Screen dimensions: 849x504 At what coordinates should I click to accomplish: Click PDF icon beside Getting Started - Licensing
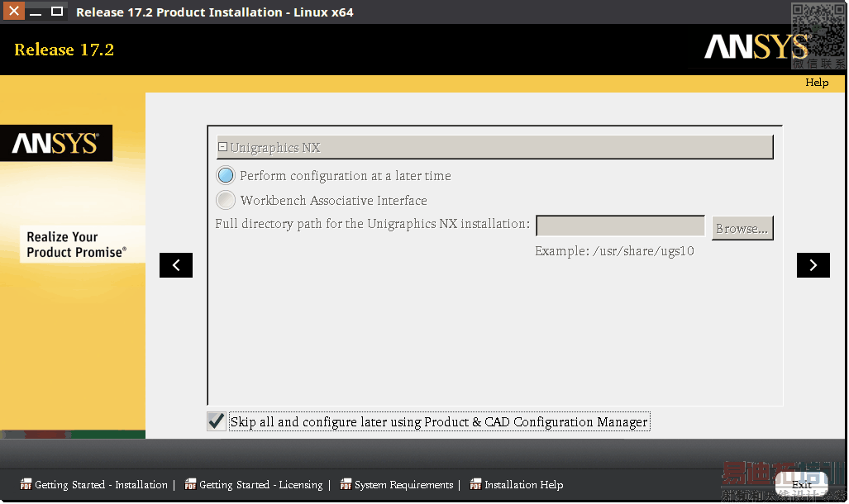[190, 484]
